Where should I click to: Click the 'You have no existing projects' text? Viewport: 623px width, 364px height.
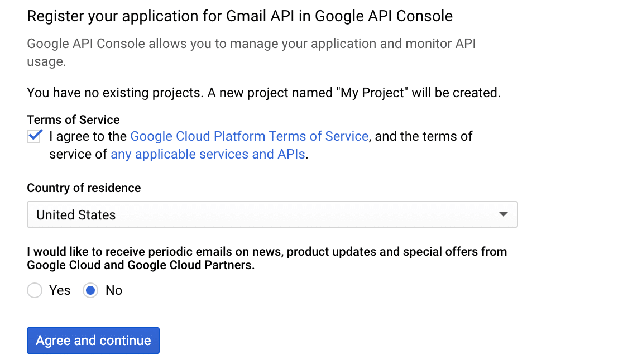[263, 93]
